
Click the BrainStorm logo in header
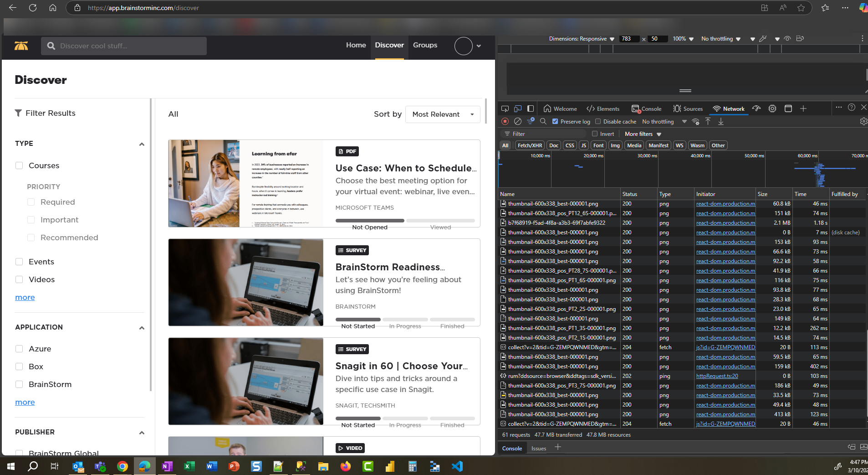(21, 46)
